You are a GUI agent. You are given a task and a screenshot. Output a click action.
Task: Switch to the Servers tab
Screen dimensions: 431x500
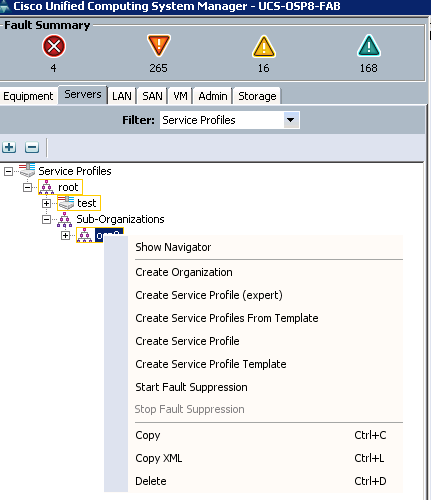tap(83, 95)
